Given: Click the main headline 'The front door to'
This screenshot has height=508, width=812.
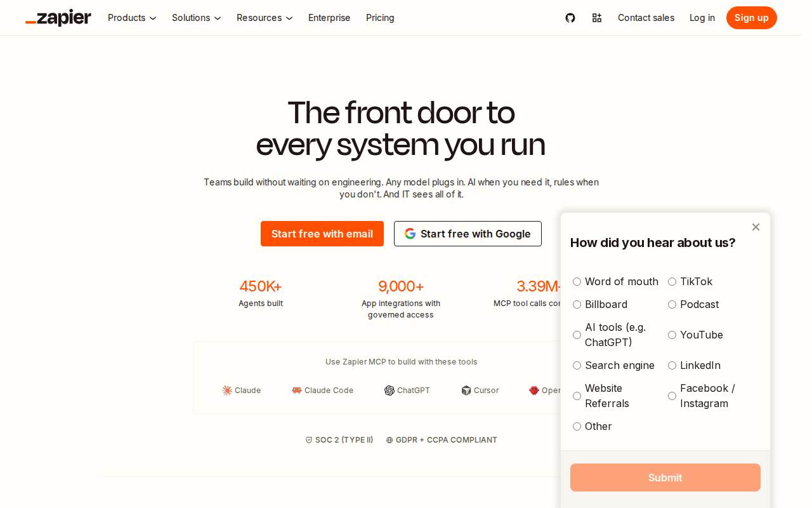Looking at the screenshot, I should (x=401, y=113).
